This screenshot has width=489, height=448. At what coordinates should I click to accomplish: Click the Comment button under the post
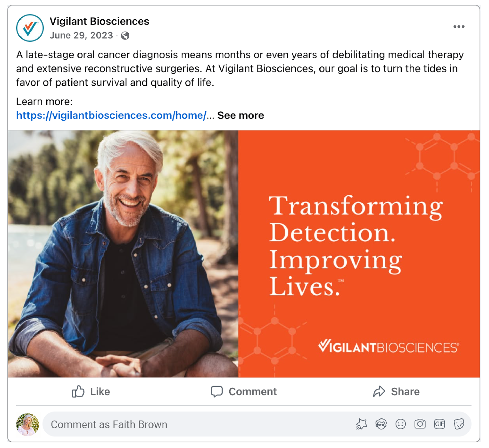[x=244, y=391]
